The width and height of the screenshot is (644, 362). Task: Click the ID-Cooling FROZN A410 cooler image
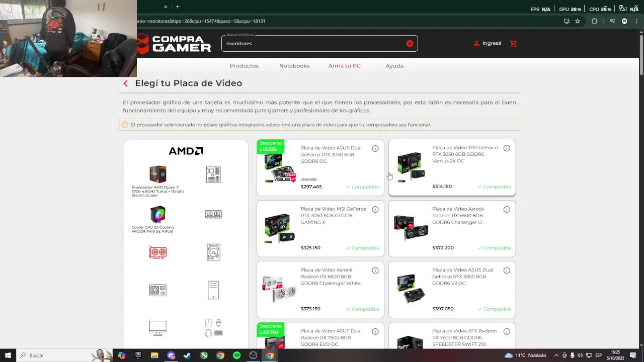click(x=158, y=214)
